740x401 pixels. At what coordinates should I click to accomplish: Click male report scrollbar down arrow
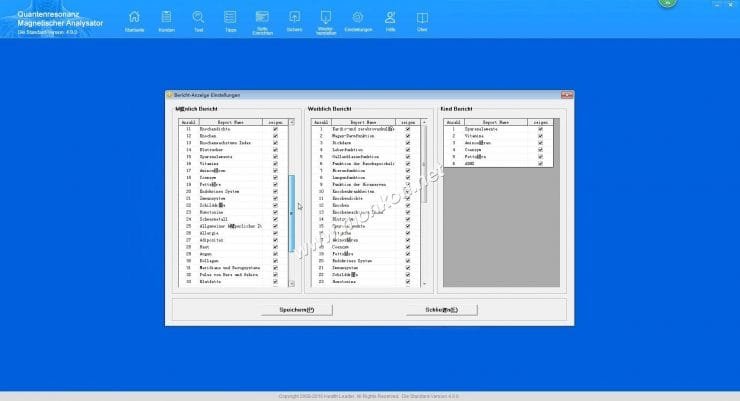pyautogui.click(x=292, y=284)
